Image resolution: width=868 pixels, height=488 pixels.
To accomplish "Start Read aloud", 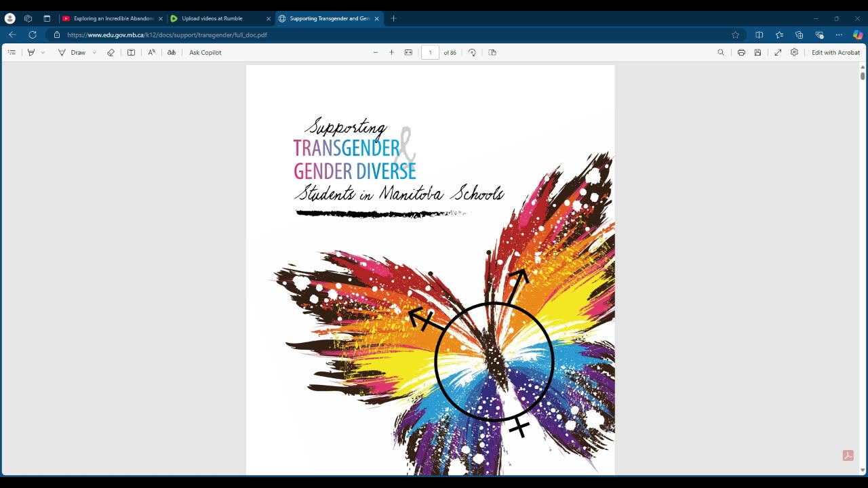I will [x=151, y=52].
